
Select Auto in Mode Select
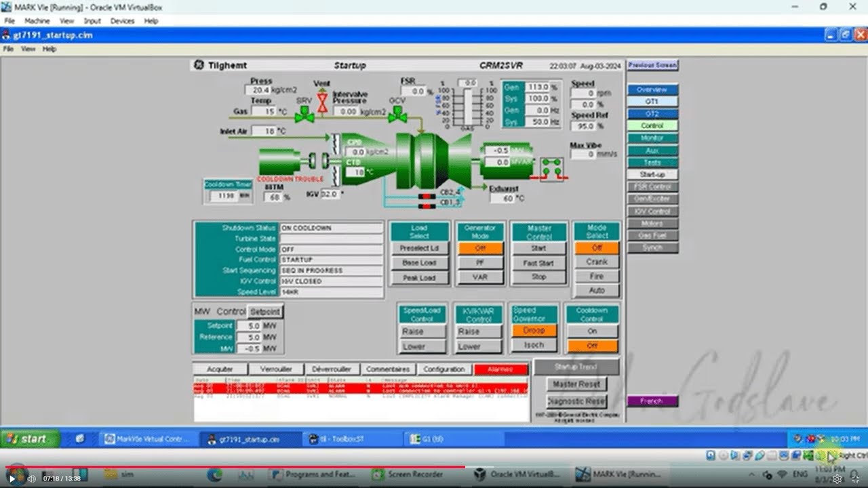(x=597, y=290)
